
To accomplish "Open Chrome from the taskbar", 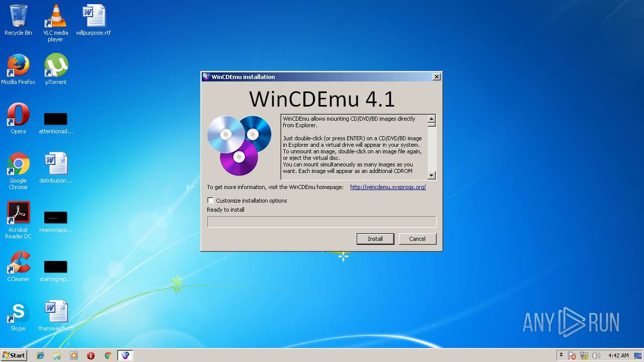I will (108, 355).
